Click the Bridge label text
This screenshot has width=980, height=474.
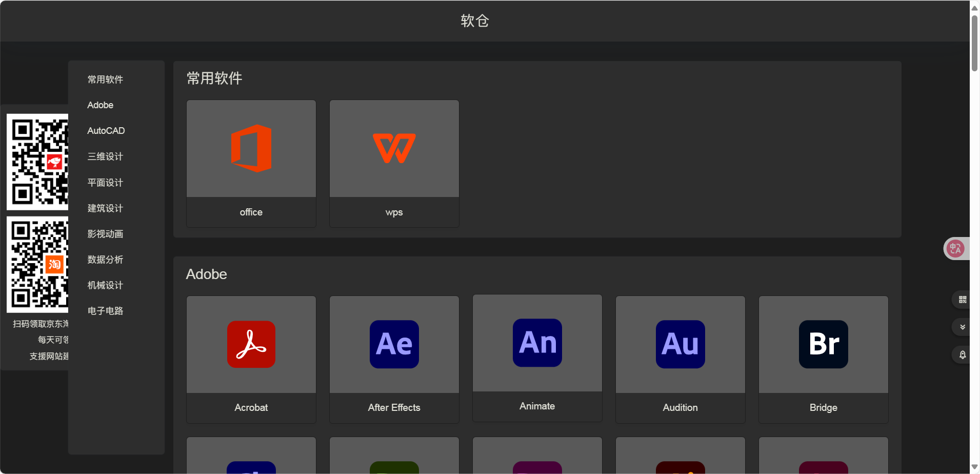point(823,408)
